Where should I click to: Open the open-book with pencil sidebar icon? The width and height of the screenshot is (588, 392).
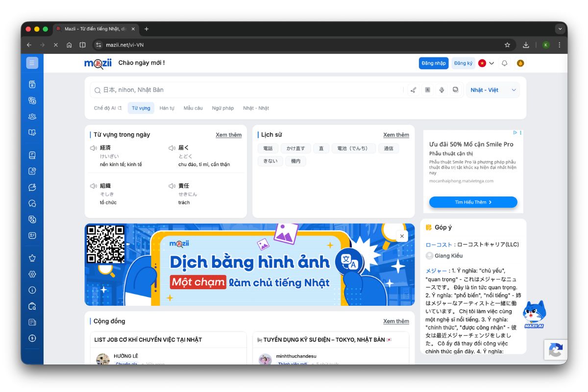32,132
